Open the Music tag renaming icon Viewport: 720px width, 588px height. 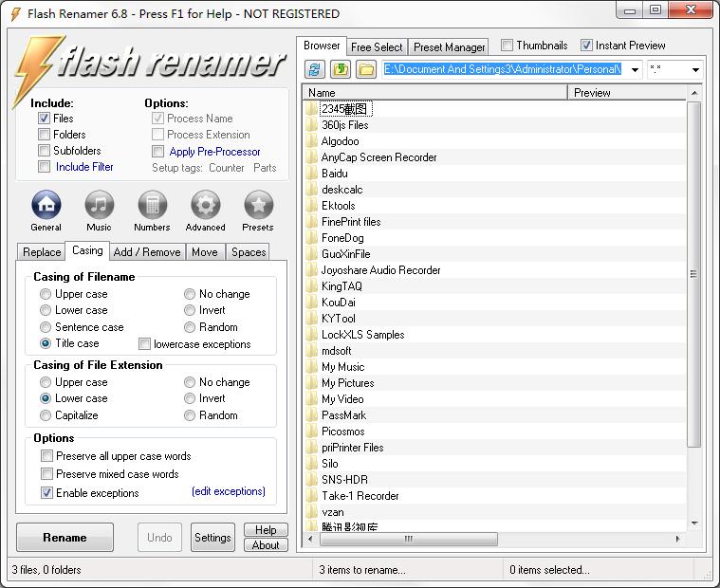100,205
